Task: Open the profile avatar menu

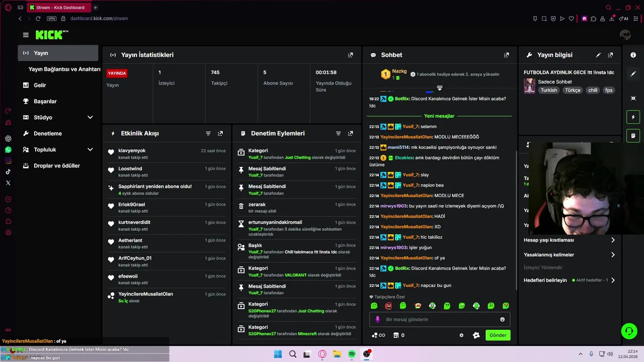Action: (625, 35)
